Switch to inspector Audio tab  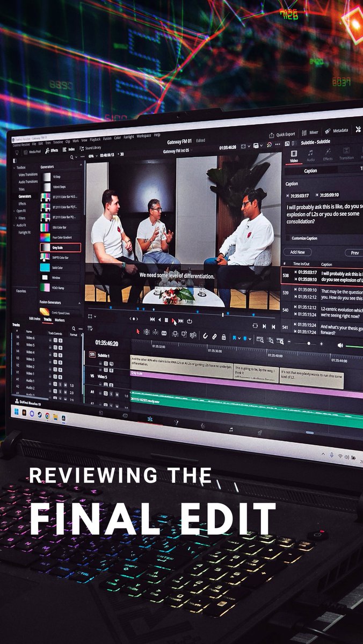pos(311,156)
